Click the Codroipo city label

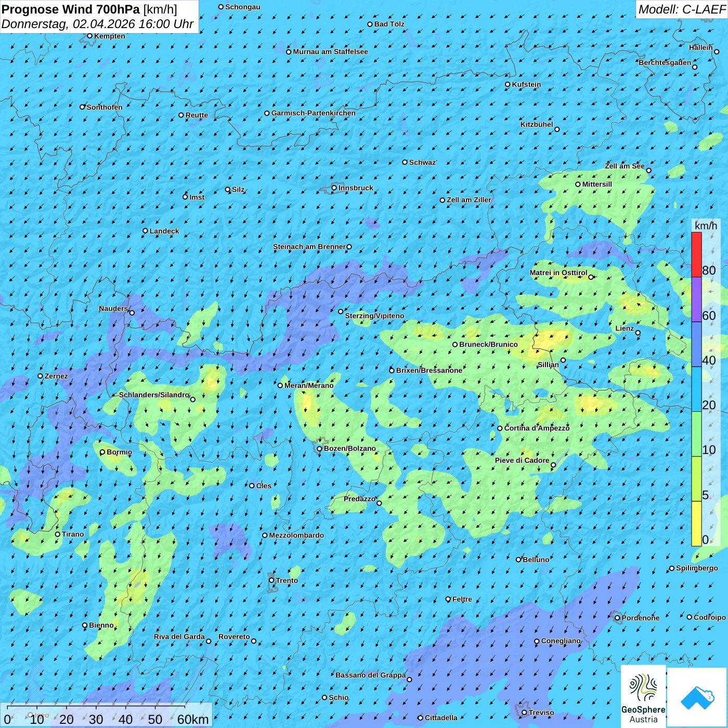coord(709,617)
